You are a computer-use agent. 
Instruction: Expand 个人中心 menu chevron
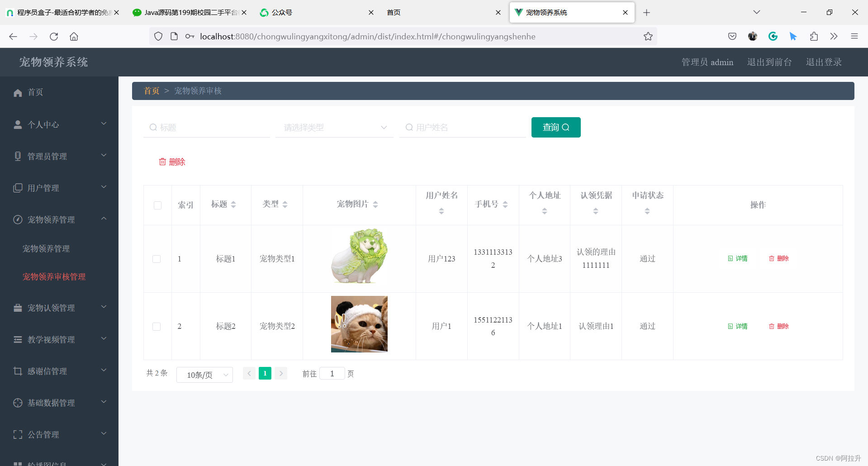[x=104, y=124]
